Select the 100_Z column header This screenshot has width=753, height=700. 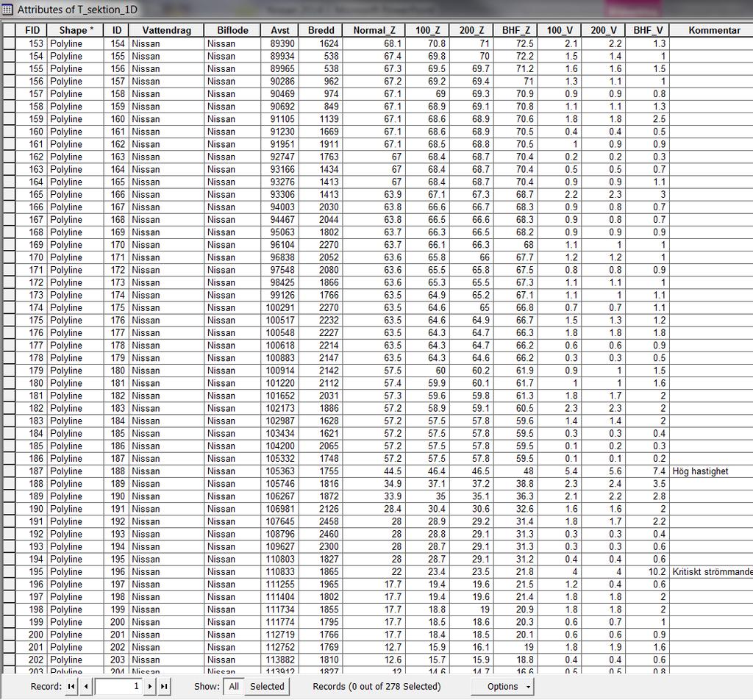click(x=427, y=30)
